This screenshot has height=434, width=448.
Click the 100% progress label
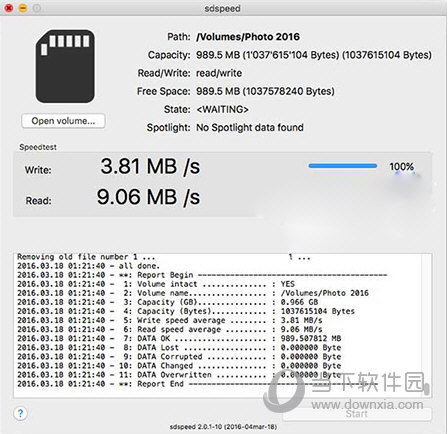coord(402,166)
